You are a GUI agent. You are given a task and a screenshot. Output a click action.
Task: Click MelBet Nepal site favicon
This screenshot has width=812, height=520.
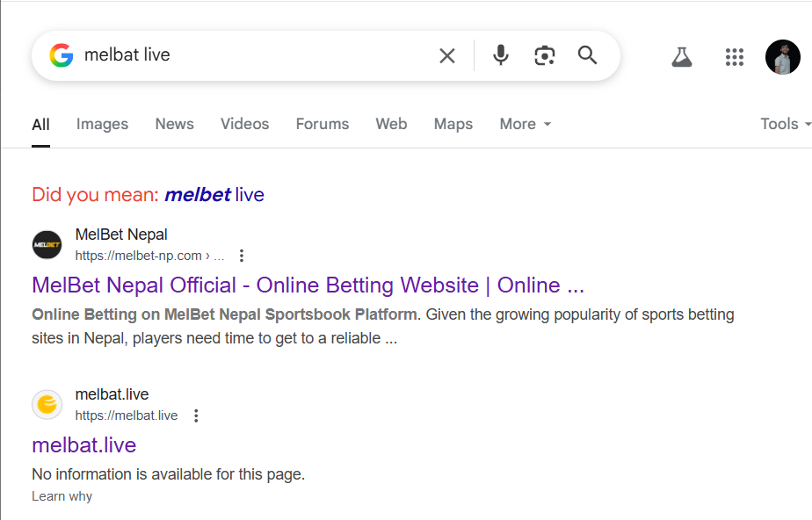coord(47,245)
